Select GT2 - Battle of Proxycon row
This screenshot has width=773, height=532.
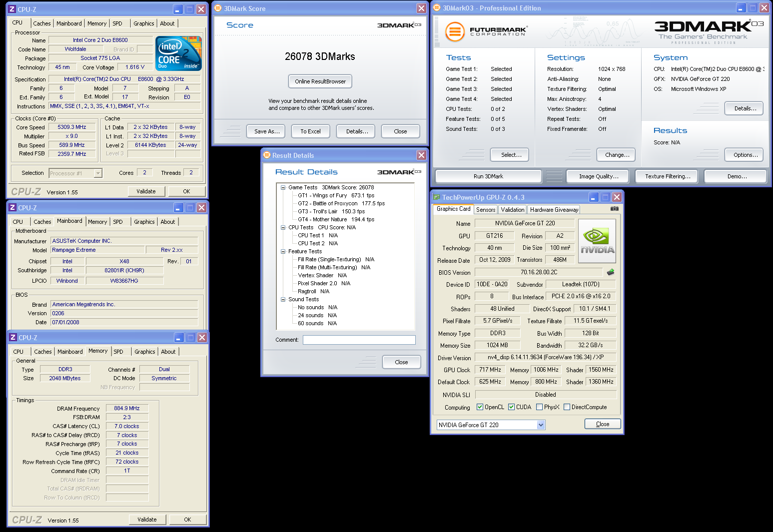pos(341,204)
